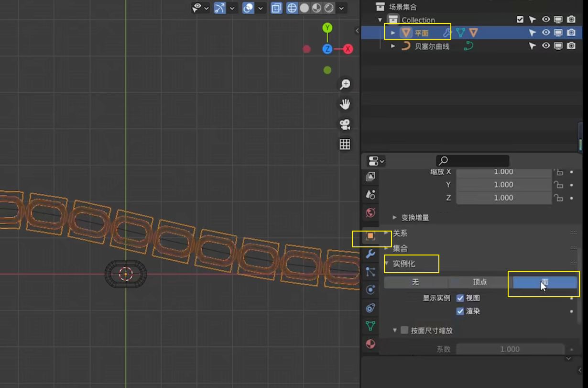Toggle X-ray mode
588x388 pixels.
276,8
